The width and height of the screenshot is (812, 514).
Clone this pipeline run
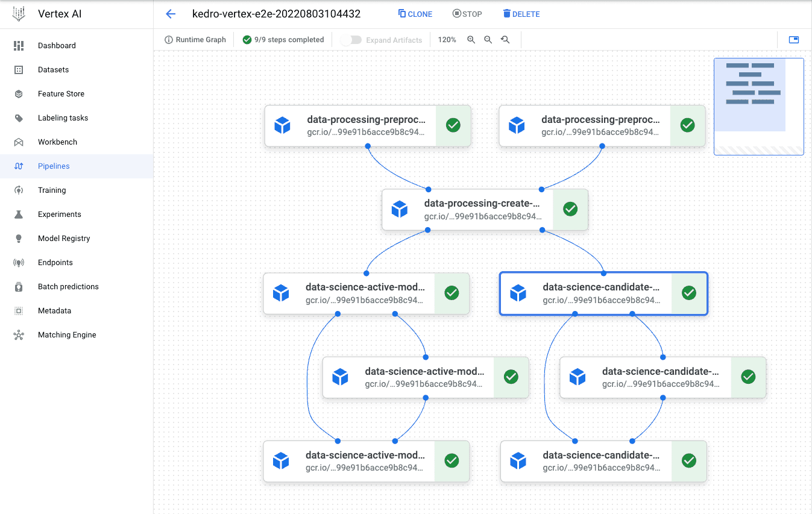pos(415,14)
